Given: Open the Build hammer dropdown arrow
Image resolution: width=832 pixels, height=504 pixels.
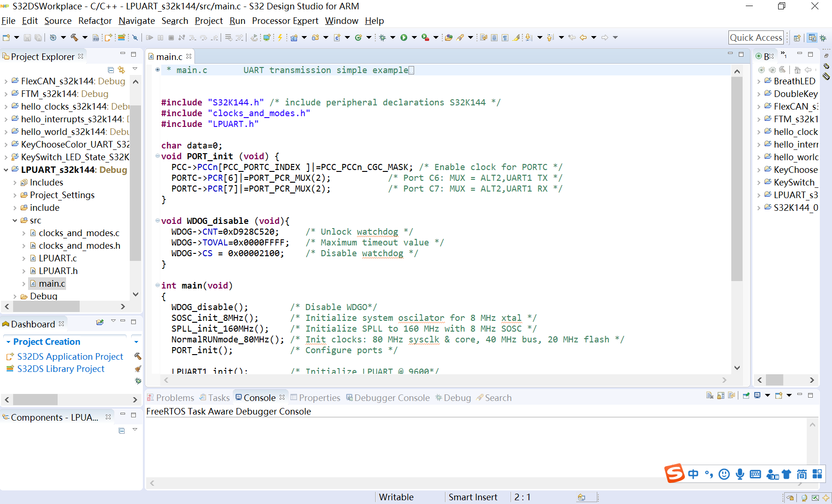Looking at the screenshot, I should point(85,37).
